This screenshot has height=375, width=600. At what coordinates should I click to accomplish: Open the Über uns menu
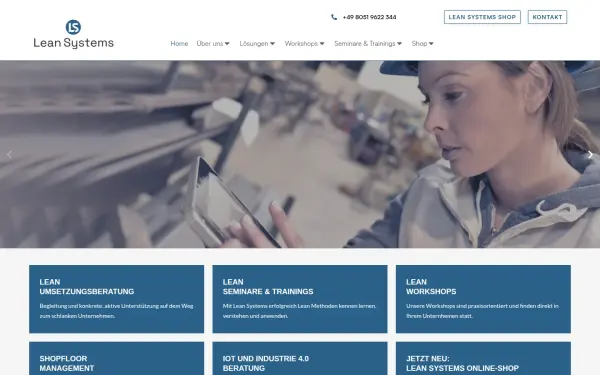click(210, 44)
